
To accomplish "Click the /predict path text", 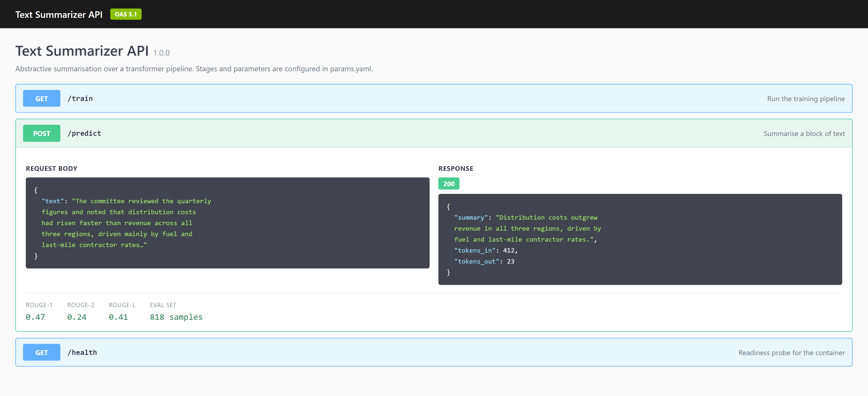I will [x=84, y=133].
